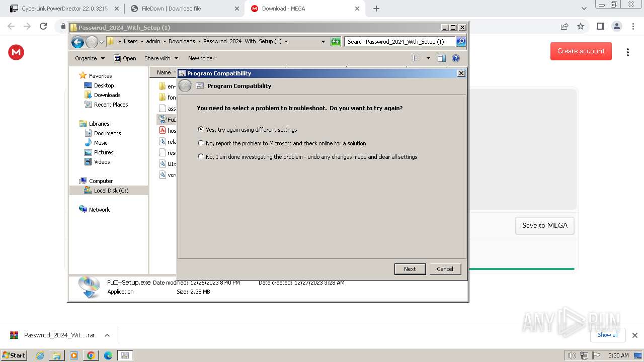
Task: Click the Users breadcrumb in the address bar
Action: [130, 41]
